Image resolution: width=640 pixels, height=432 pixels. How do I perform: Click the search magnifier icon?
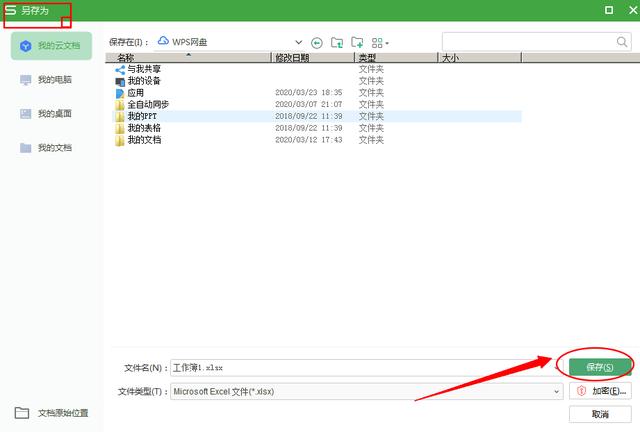pyautogui.click(x=622, y=42)
